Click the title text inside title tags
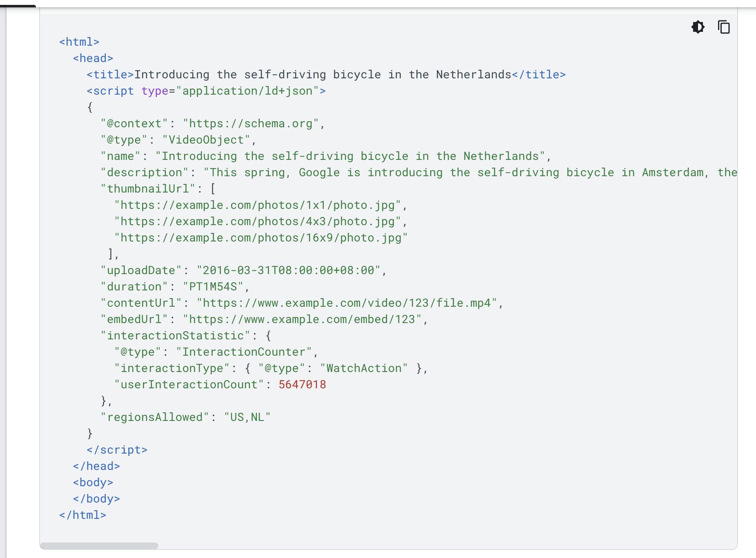The image size is (756, 558). click(x=323, y=75)
